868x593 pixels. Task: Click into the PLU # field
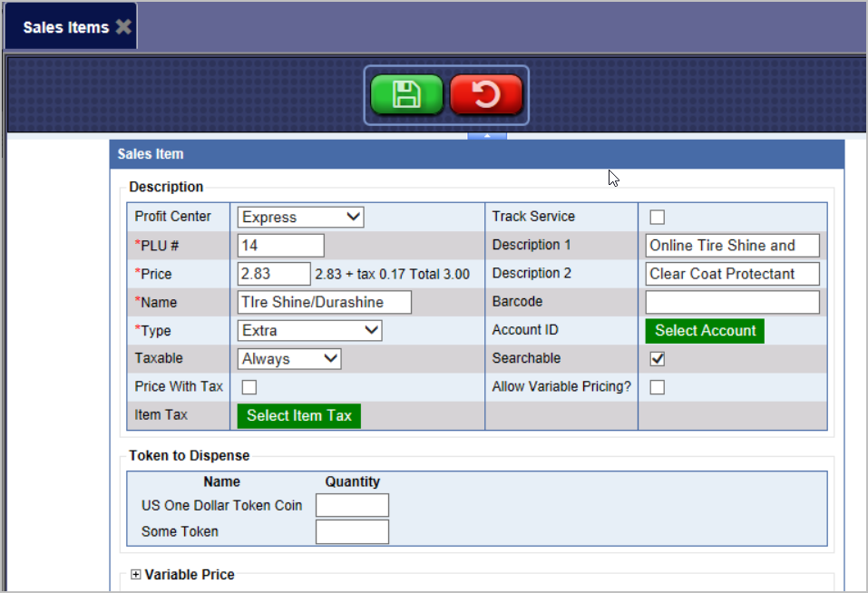(x=280, y=246)
